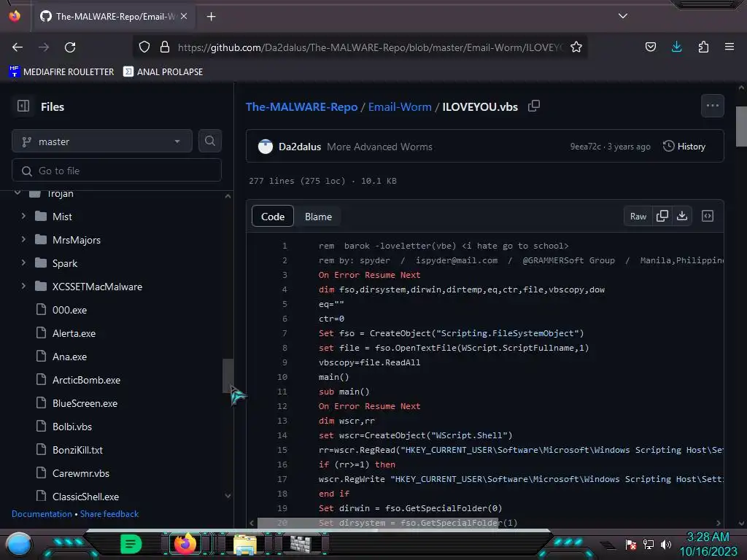Screen dimensions: 747x560
Task: Close the The-MALWARE-Repo tab
Action: point(184,16)
